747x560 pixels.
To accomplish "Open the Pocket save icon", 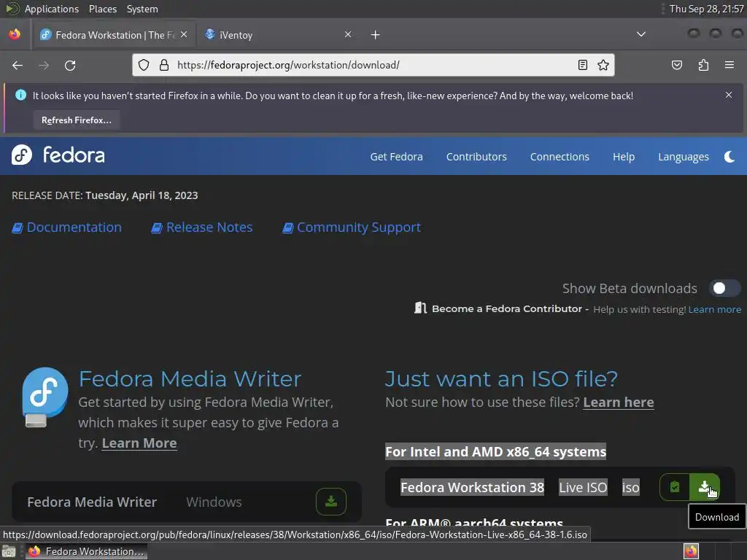I will click(x=676, y=65).
